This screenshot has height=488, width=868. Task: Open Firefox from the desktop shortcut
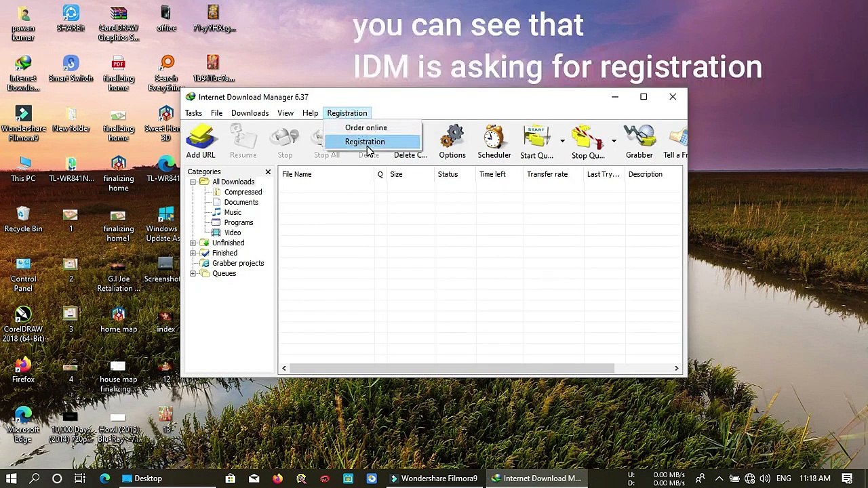[x=23, y=370]
